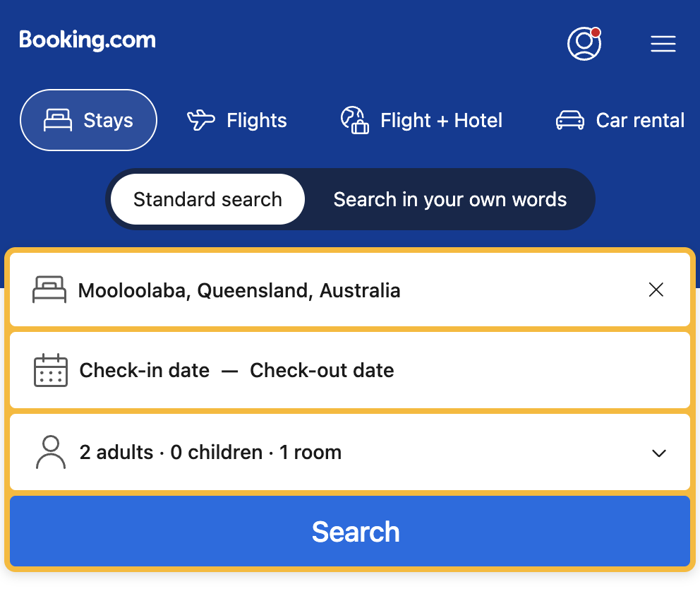Screen dimensions: 700x589
Task: Open the hamburger menu
Action: pyautogui.click(x=663, y=44)
